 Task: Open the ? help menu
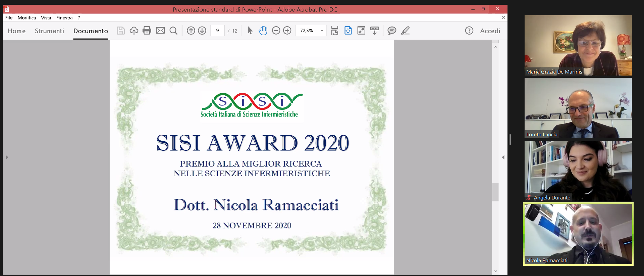point(79,18)
